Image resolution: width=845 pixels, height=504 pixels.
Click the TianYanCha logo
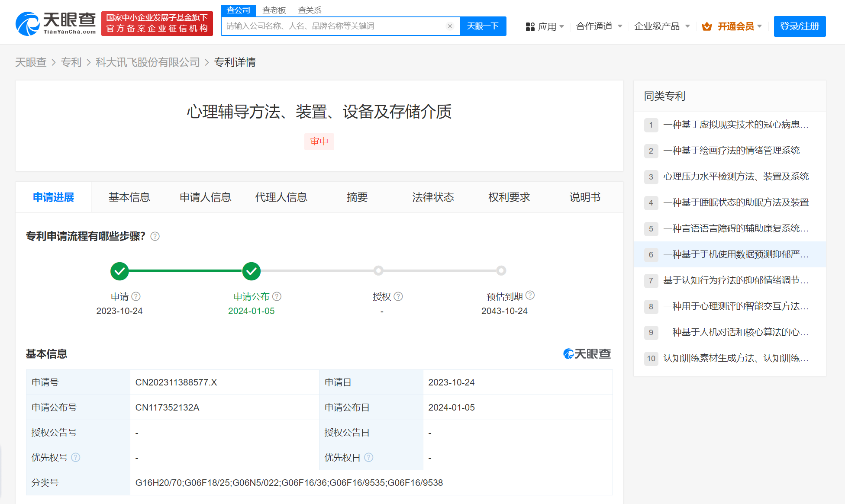55,24
